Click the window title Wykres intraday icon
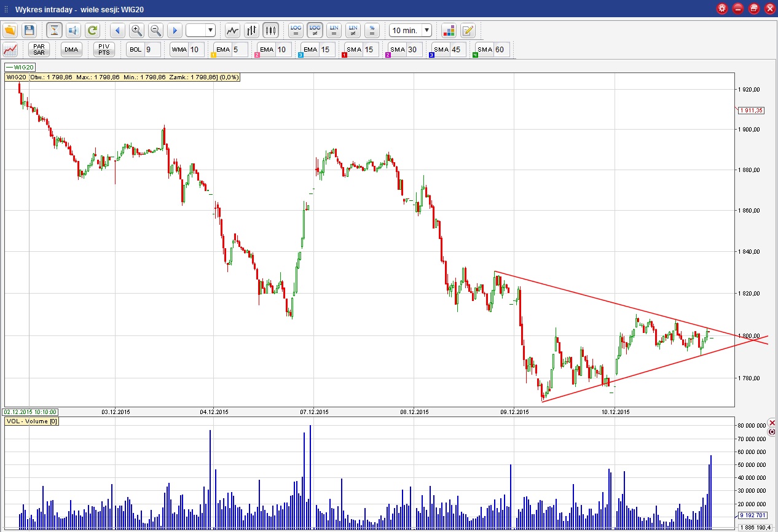This screenshot has width=778, height=532. coord(6,9)
